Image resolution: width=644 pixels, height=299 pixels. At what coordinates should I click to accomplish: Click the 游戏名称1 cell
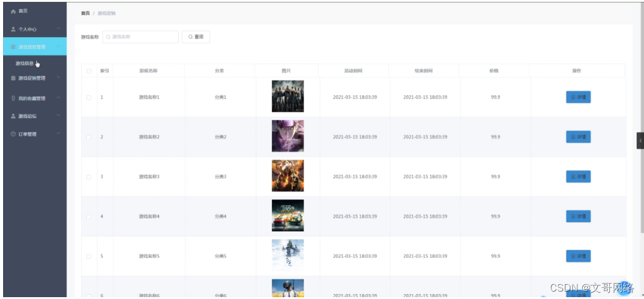tap(149, 98)
